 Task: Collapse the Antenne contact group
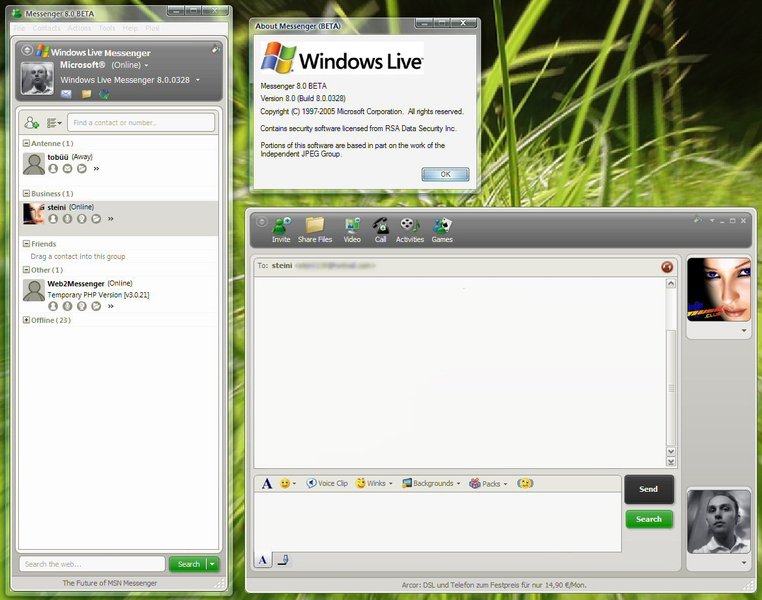click(x=26, y=144)
